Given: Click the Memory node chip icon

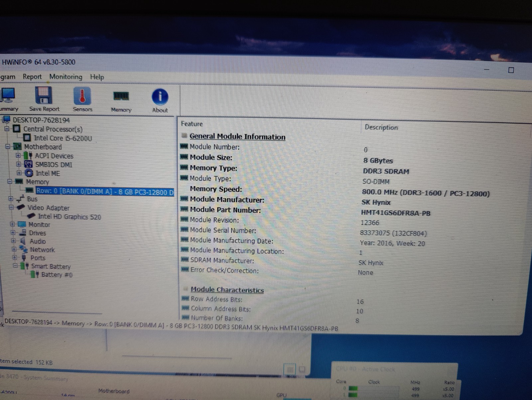Looking at the screenshot, I should (x=20, y=182).
